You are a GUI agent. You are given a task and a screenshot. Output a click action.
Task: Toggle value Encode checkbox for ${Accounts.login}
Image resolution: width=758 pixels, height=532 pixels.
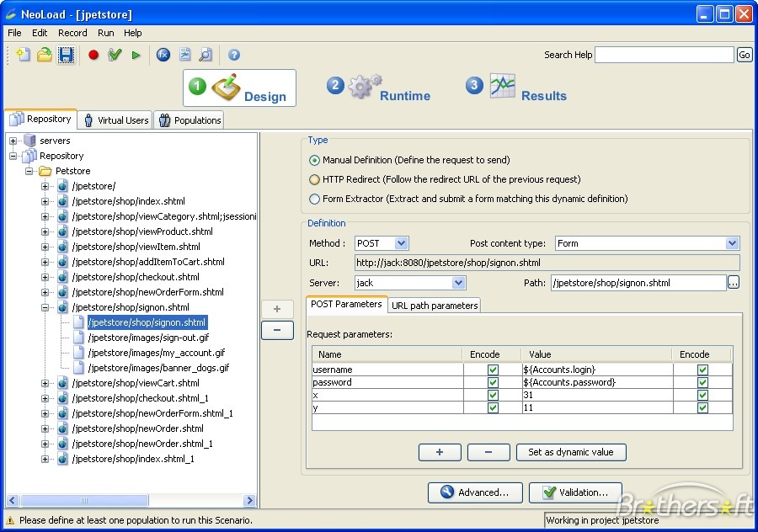[702, 370]
